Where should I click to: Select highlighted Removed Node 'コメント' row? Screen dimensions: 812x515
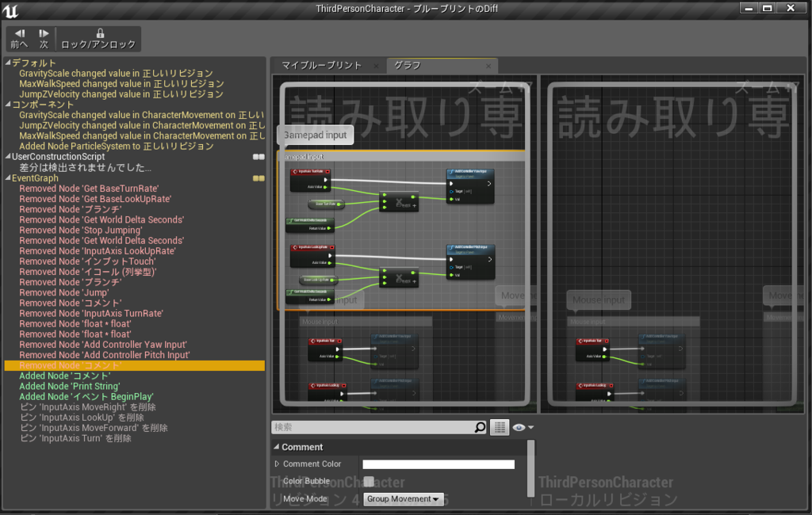(x=135, y=365)
